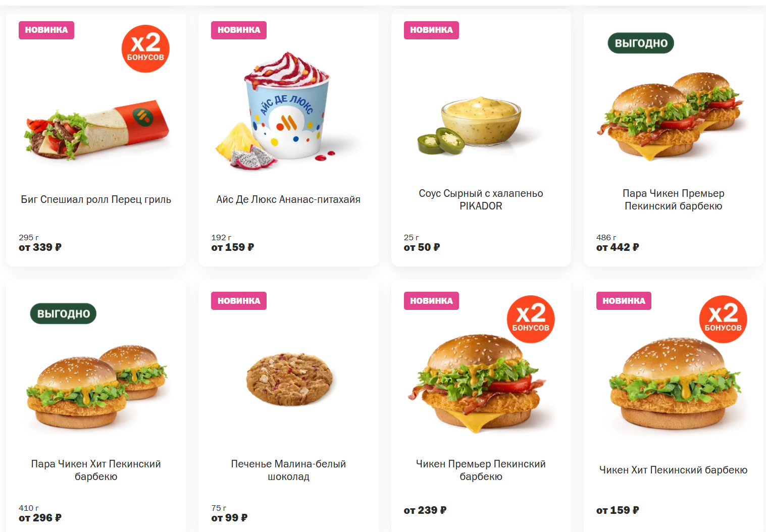Open the Биг Спешиал ролл Перец гриль title

(x=96, y=199)
